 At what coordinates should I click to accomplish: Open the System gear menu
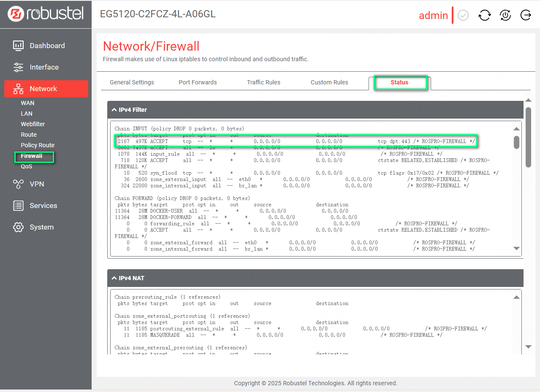click(41, 227)
